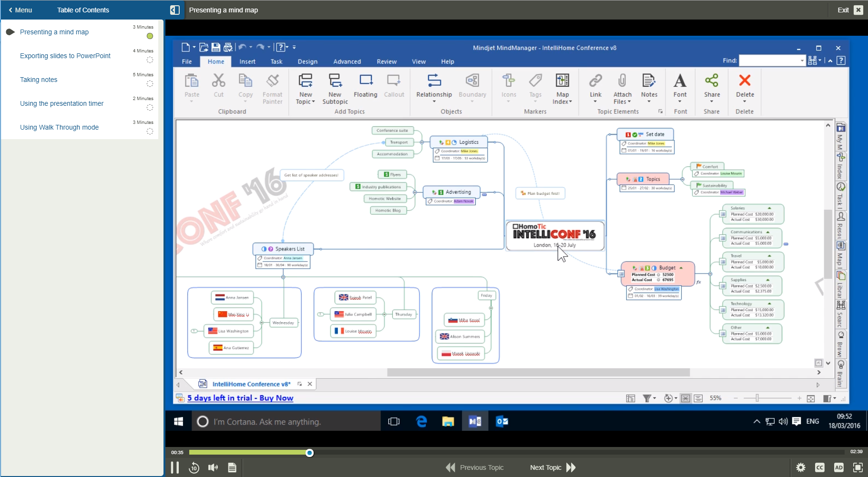The height and width of the screenshot is (477, 868).
Task: Enable closed captions in the video player
Action: pos(819,467)
